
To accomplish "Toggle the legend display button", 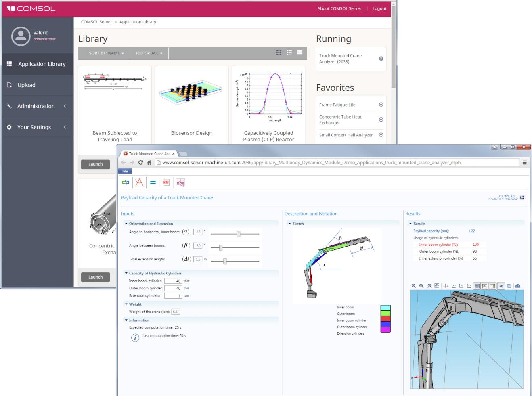I will tap(492, 286).
